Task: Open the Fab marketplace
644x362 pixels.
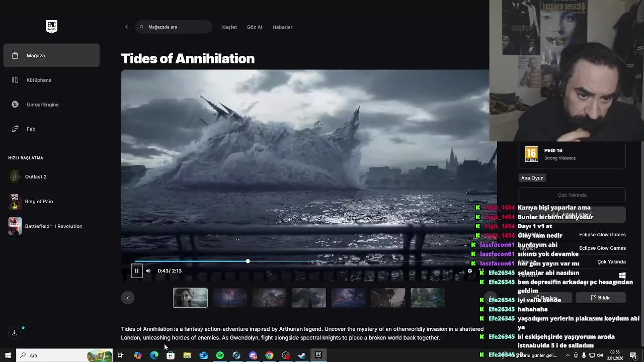Action: pyautogui.click(x=51, y=129)
